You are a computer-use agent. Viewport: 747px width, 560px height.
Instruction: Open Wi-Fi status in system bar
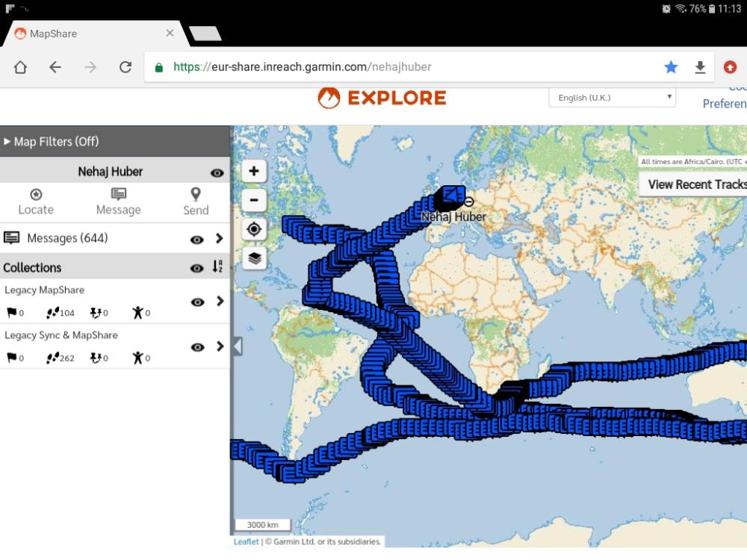click(681, 8)
